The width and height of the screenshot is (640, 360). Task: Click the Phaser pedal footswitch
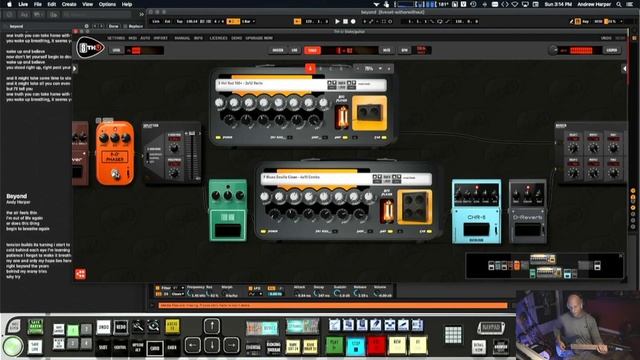tap(116, 175)
